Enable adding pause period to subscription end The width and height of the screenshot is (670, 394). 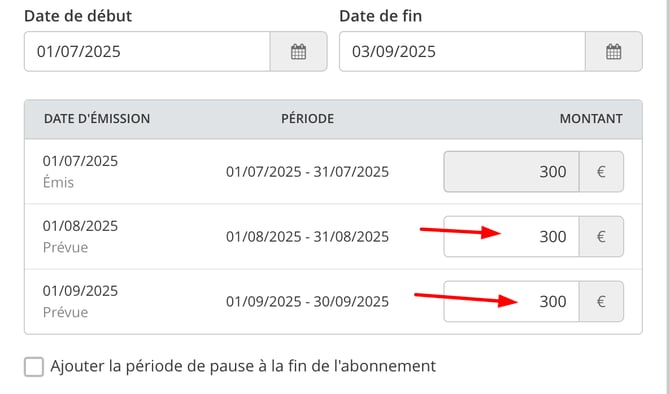[34, 367]
